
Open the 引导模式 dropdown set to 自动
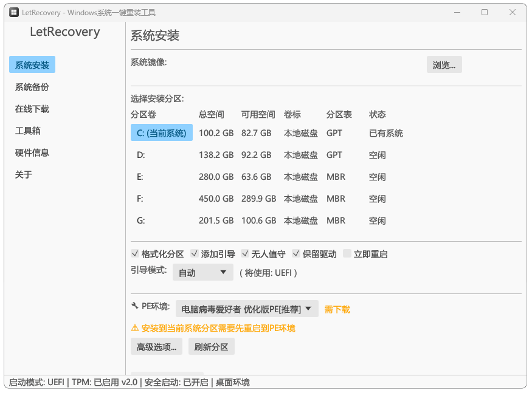[x=203, y=272]
